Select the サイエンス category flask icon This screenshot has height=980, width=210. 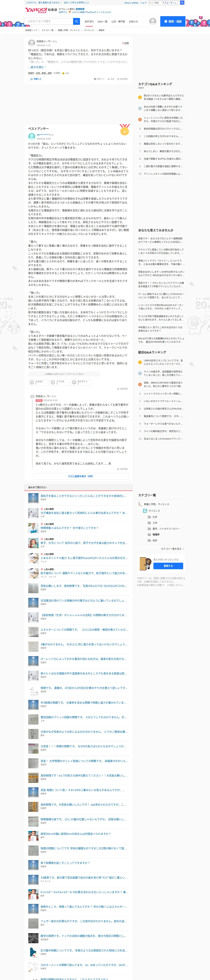pyautogui.click(x=145, y=511)
